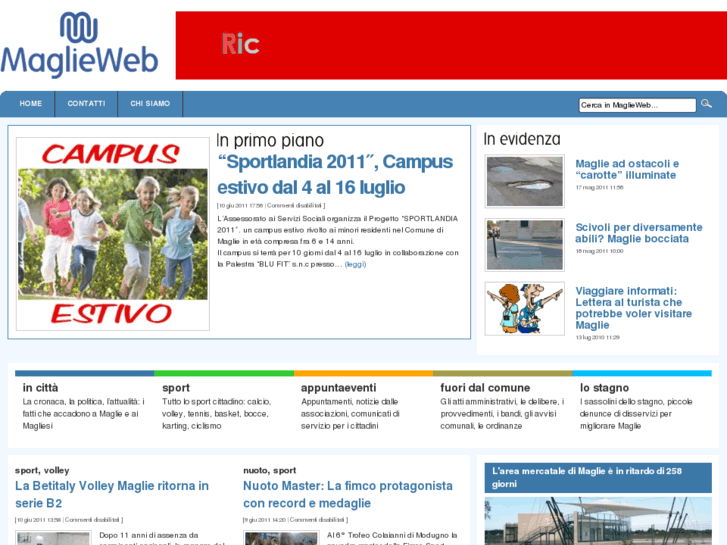Click the red banner advertisement
Viewport: 727px width, 545px height.
pyautogui.click(x=451, y=45)
